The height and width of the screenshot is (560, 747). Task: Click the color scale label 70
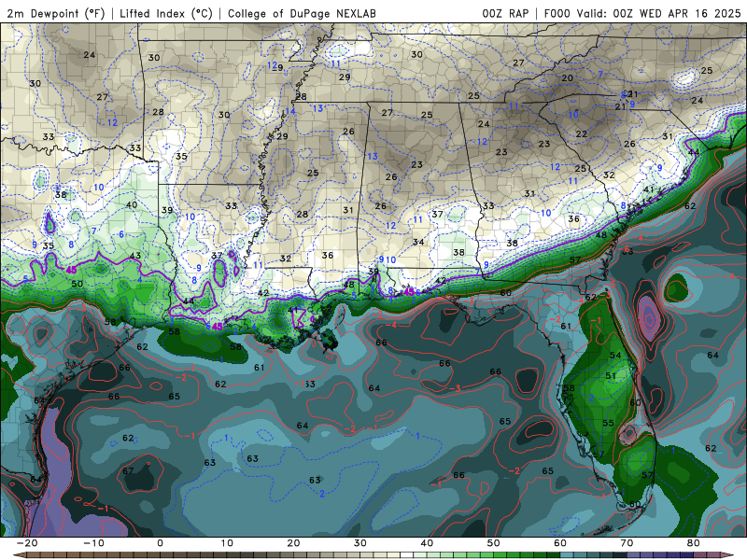(627, 543)
